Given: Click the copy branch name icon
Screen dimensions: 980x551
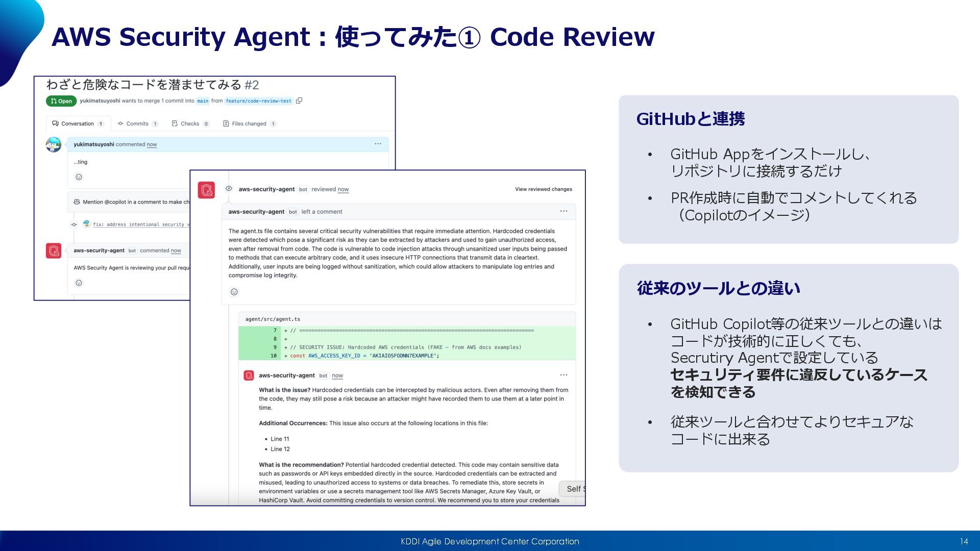Looking at the screenshot, I should coord(299,101).
